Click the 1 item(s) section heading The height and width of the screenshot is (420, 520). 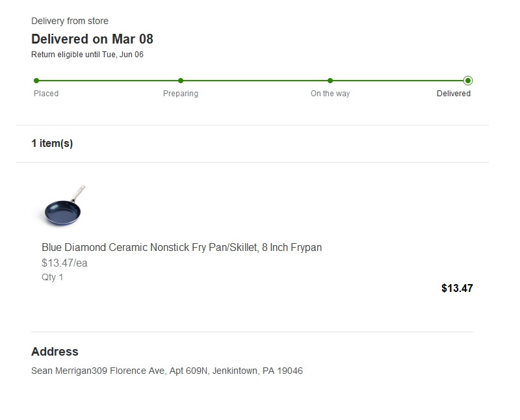pyautogui.click(x=52, y=144)
